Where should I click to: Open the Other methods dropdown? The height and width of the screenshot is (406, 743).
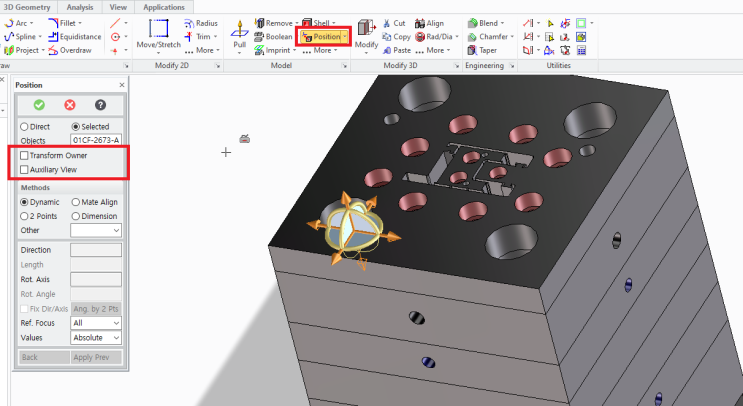[96, 230]
